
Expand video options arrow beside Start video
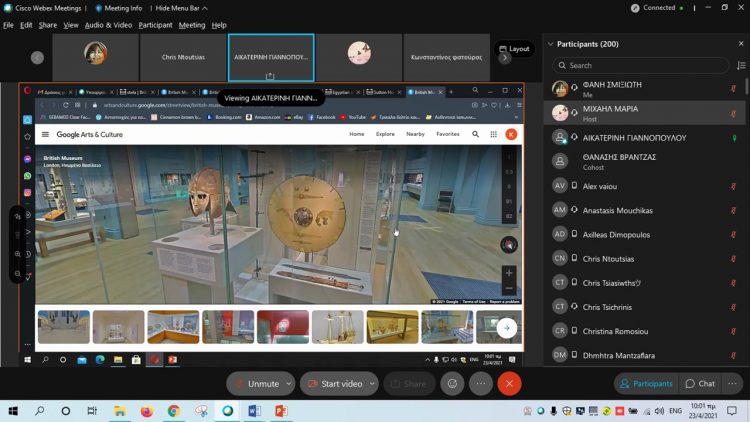pos(372,384)
